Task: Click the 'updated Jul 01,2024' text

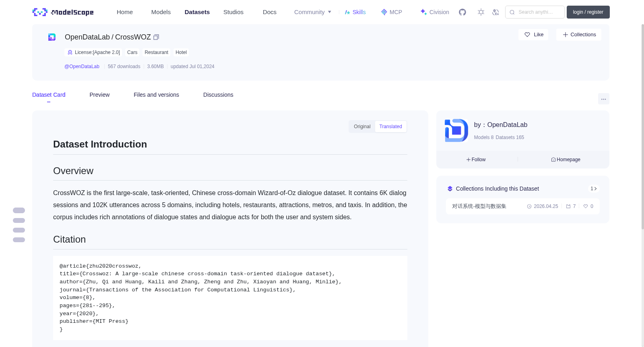Action: (x=192, y=66)
